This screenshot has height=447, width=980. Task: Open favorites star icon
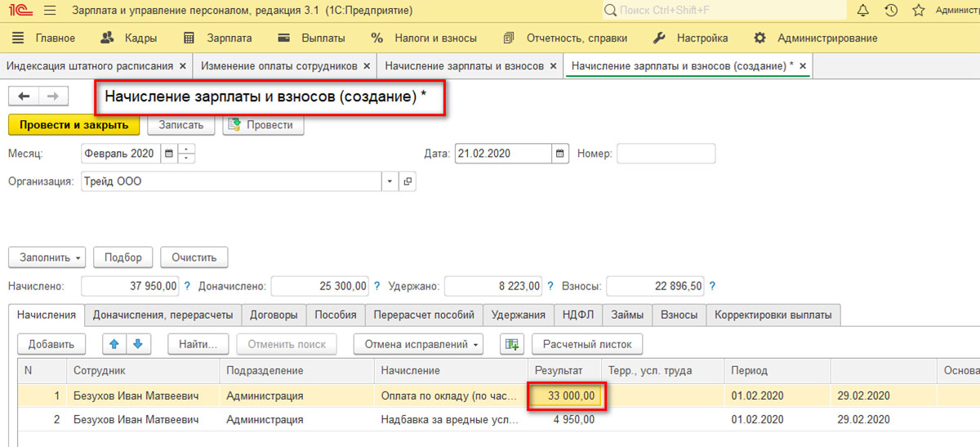(x=918, y=11)
